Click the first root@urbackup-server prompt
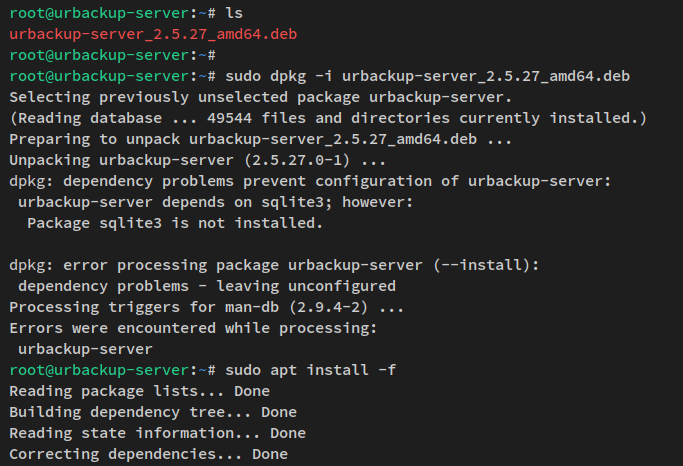This screenshot has height=466, width=683. pos(112,13)
